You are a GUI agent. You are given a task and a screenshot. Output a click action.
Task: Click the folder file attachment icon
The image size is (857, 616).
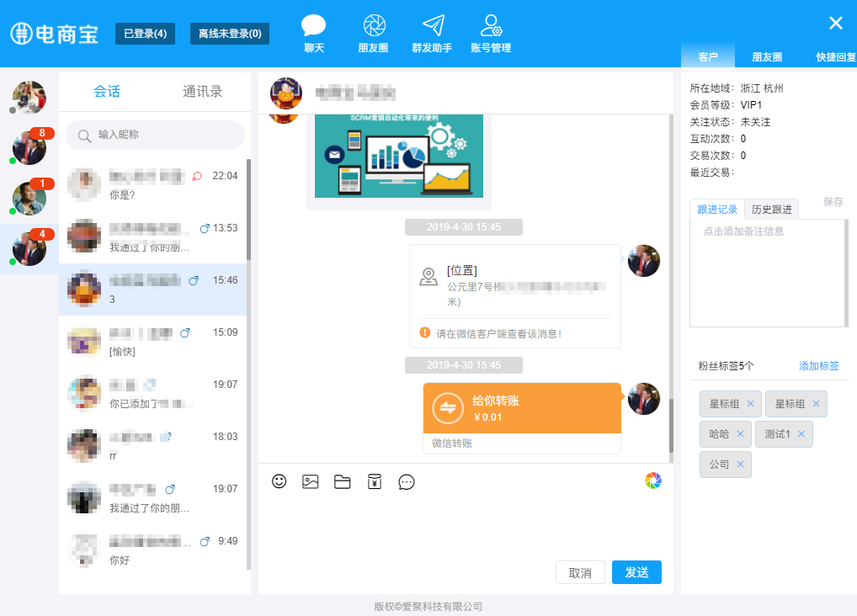pyautogui.click(x=342, y=481)
